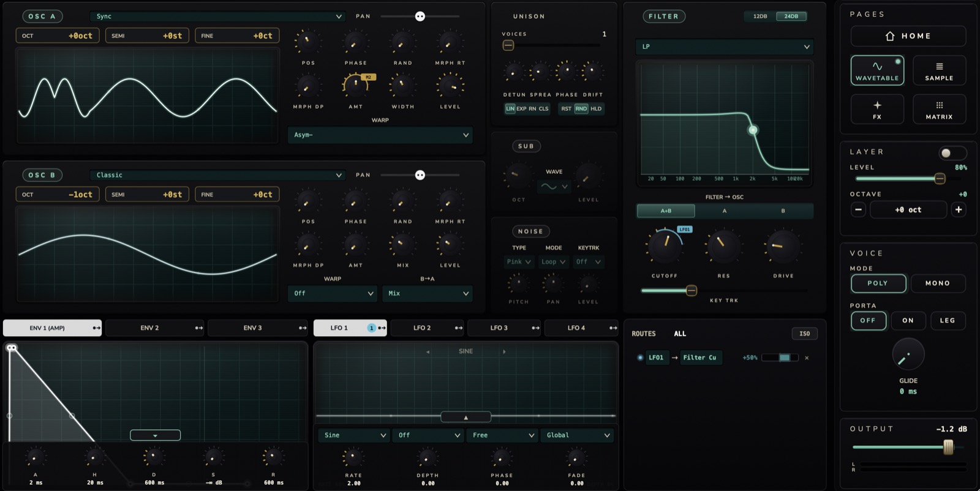Image resolution: width=980 pixels, height=491 pixels.
Task: Click the ISO routes button
Action: pyautogui.click(x=805, y=334)
